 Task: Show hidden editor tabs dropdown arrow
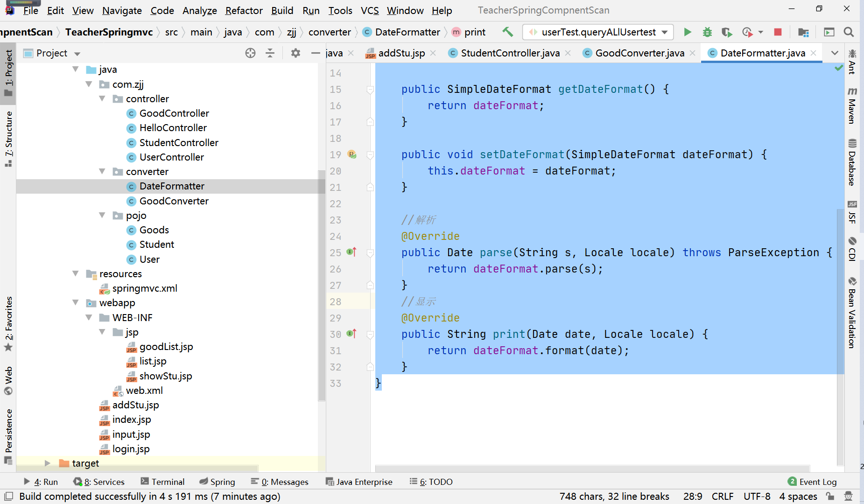click(835, 53)
